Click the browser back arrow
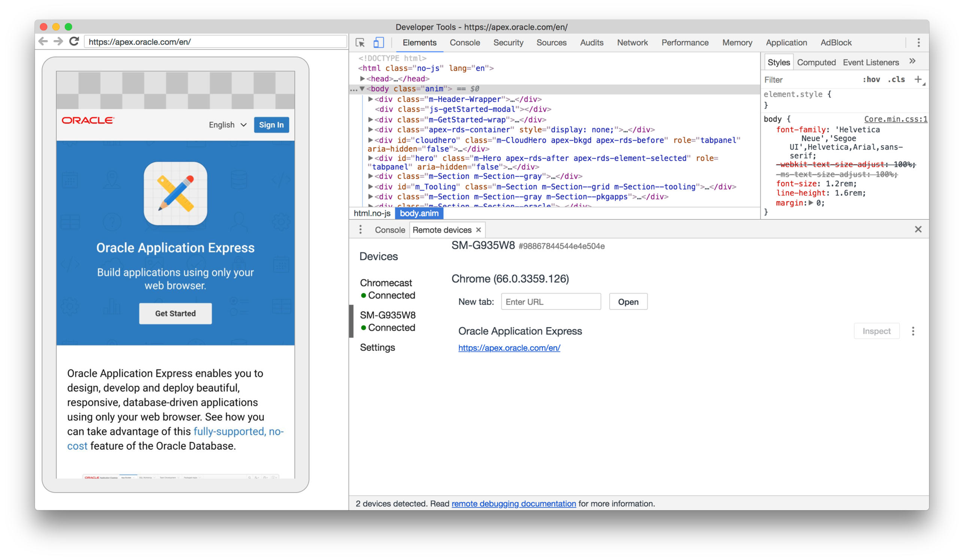 [43, 41]
